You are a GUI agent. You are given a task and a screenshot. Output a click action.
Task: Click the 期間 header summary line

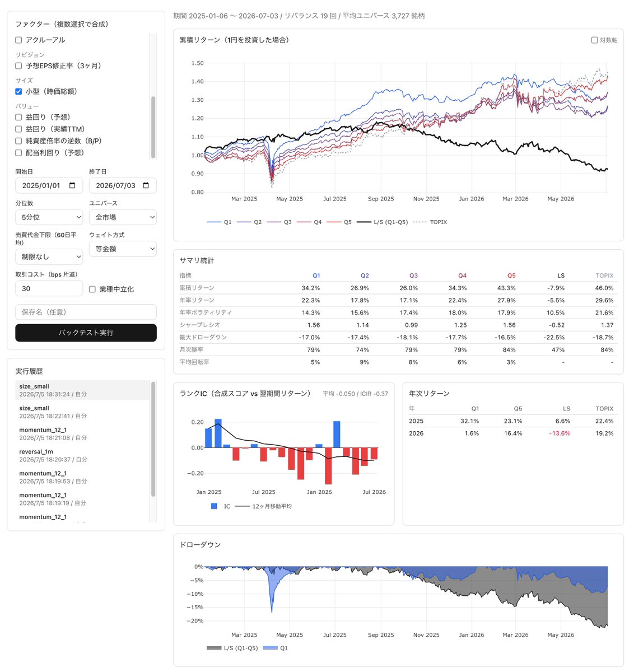click(x=299, y=16)
